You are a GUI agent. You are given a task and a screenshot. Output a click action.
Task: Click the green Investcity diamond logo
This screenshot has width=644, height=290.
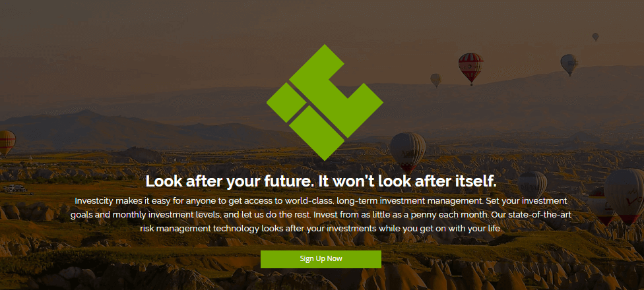point(325,103)
